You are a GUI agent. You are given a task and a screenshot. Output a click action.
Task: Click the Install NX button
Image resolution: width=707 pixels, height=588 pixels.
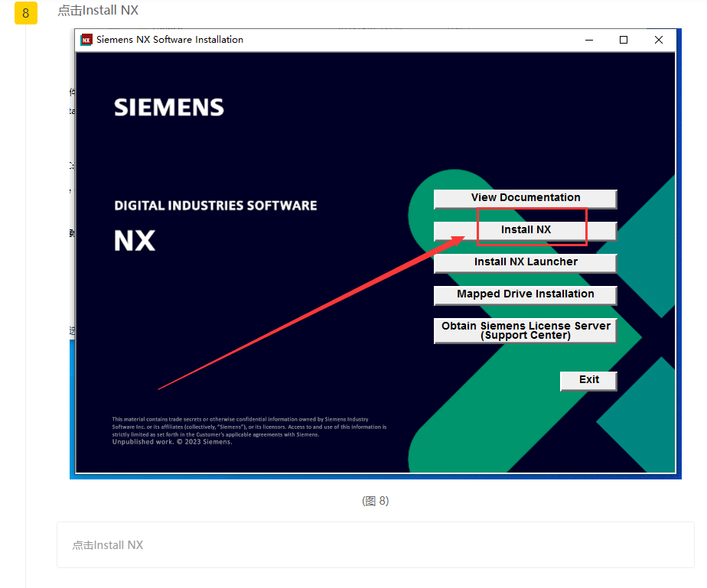[x=526, y=231]
